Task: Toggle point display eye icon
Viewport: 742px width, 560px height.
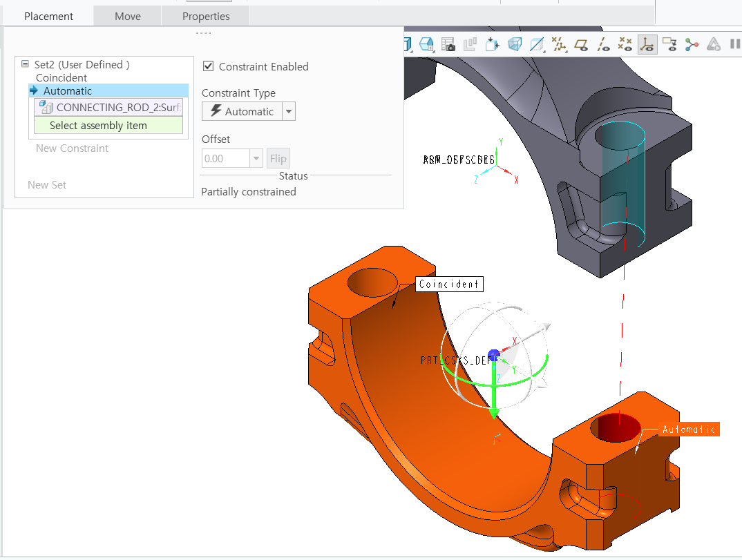Action: 625,44
